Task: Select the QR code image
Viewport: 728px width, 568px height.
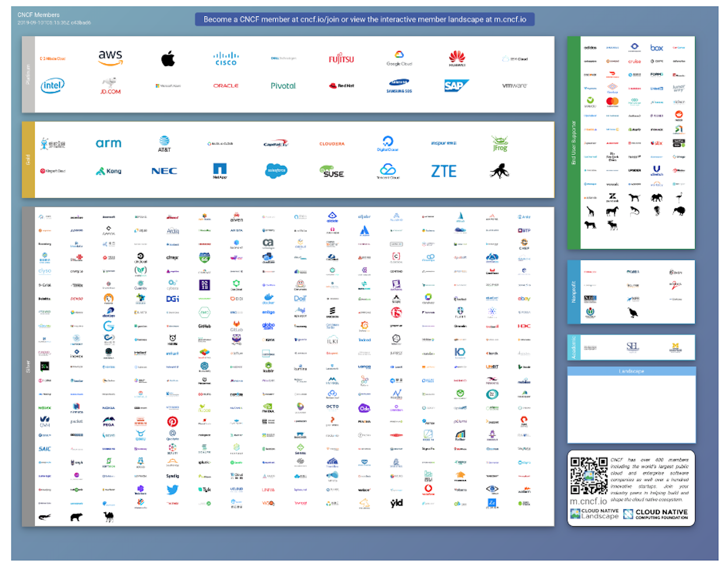Action: [x=589, y=476]
